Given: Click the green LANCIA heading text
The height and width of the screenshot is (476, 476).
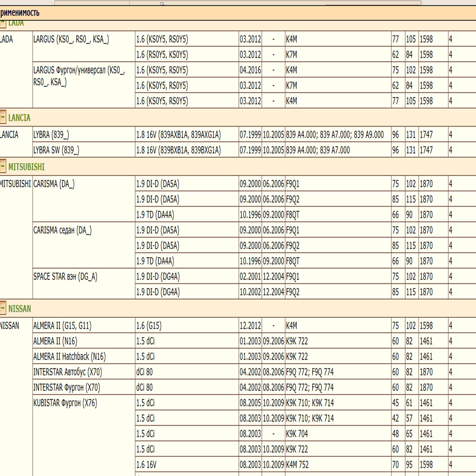Looking at the screenshot, I should tap(19, 118).
